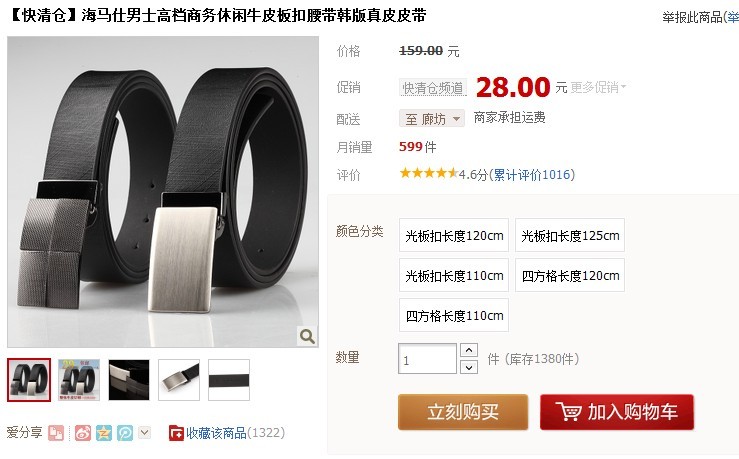Increase quantity with the up arrow
The width and height of the screenshot is (739, 459).
click(x=469, y=350)
